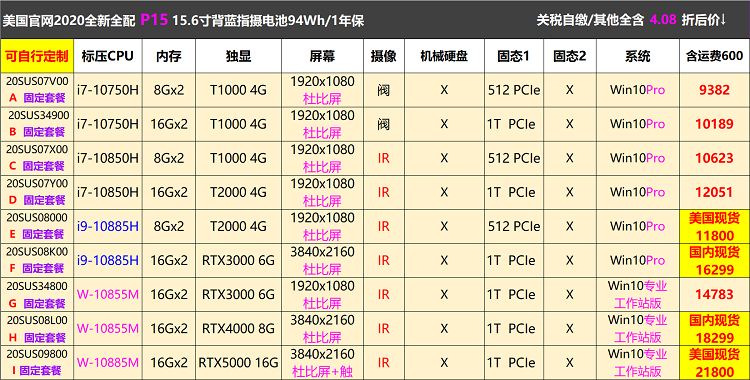Click Win10专业工作站版 in the 20SUS34800 row
Screen dimensions: 750x380
point(638,294)
